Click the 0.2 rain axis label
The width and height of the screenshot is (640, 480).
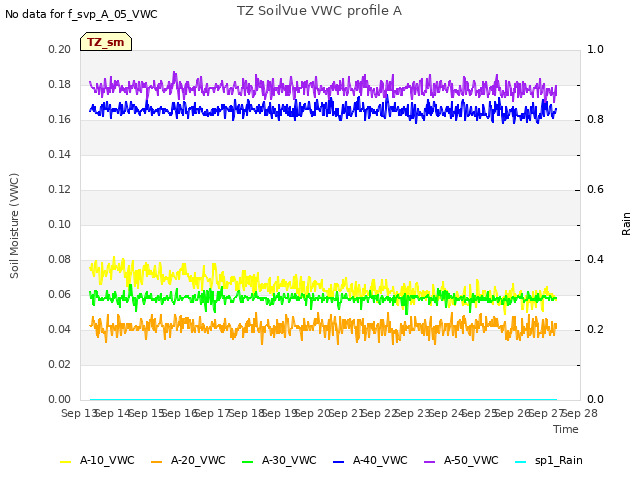[595, 329]
